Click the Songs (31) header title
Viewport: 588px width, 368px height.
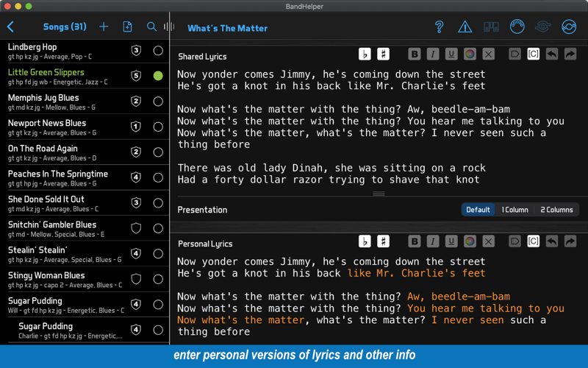click(65, 26)
